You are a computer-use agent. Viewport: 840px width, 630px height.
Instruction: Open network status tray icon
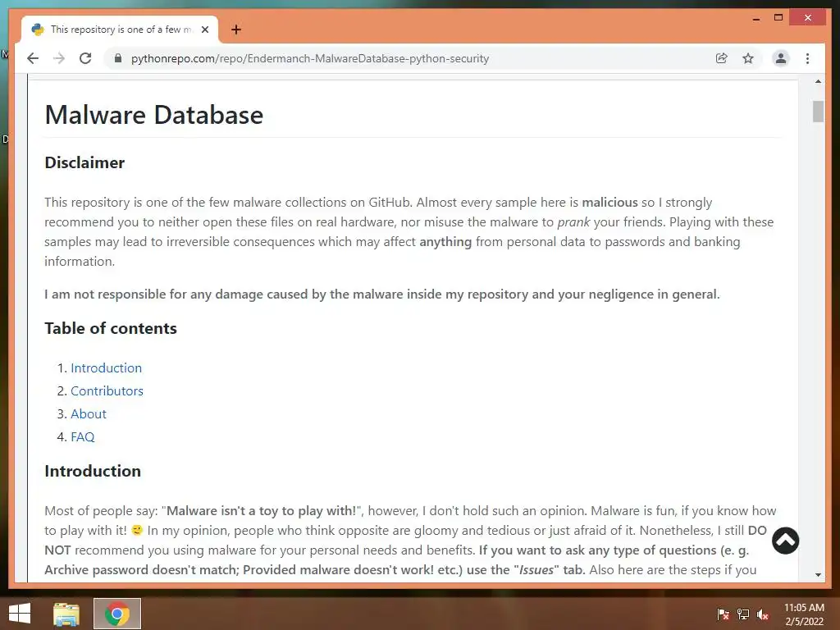pos(743,614)
